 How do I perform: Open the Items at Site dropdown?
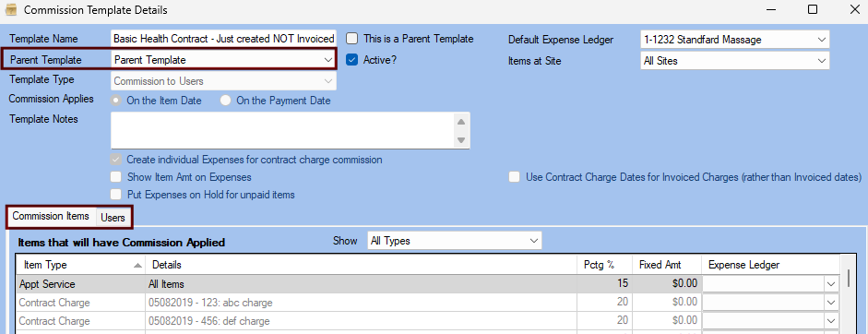pos(822,61)
